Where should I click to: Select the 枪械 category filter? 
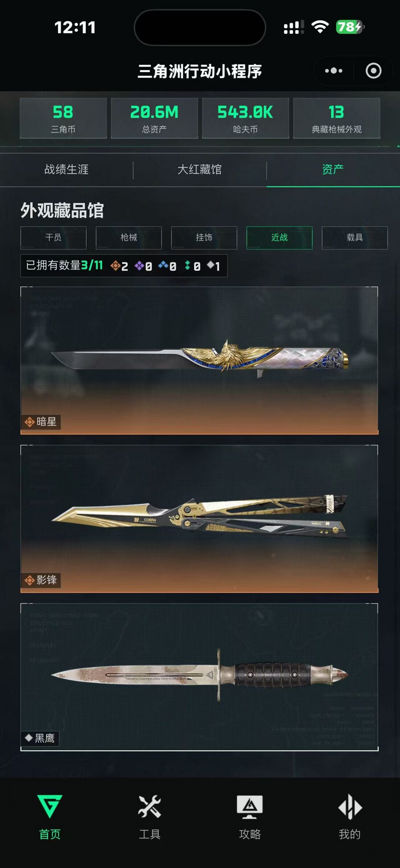[x=129, y=237]
